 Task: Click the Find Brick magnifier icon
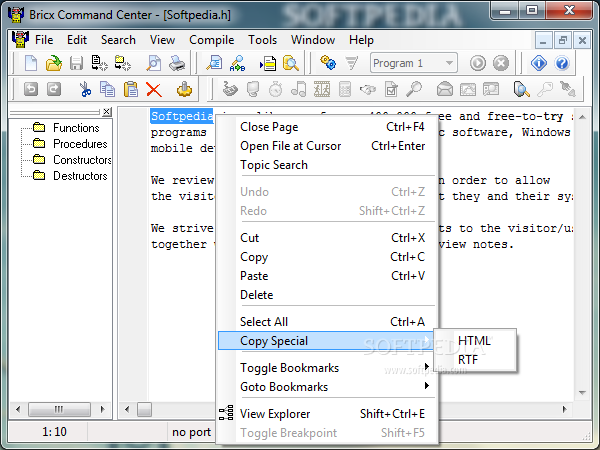tap(414, 90)
